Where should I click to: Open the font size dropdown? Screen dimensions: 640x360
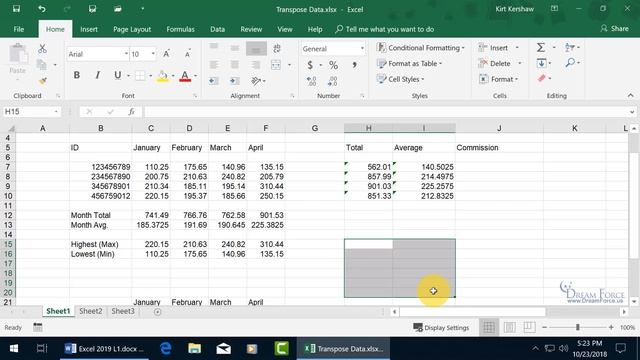153,54
